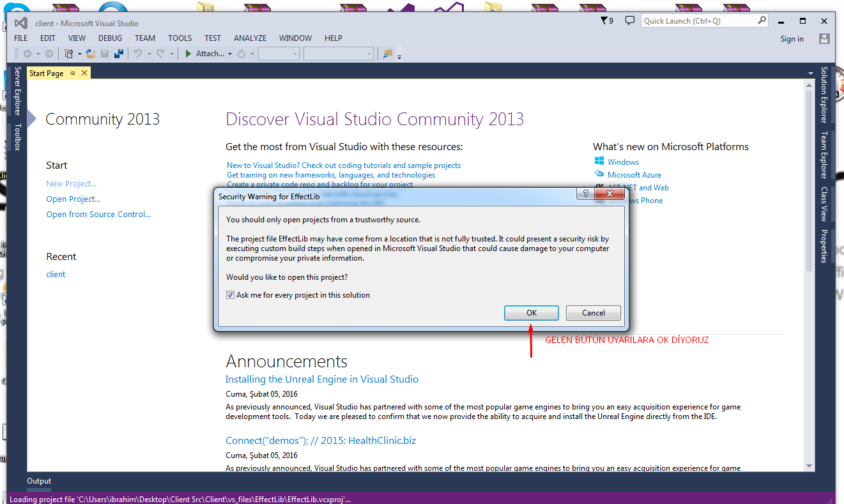Open the FILE menu
844x504 pixels.
(x=21, y=38)
